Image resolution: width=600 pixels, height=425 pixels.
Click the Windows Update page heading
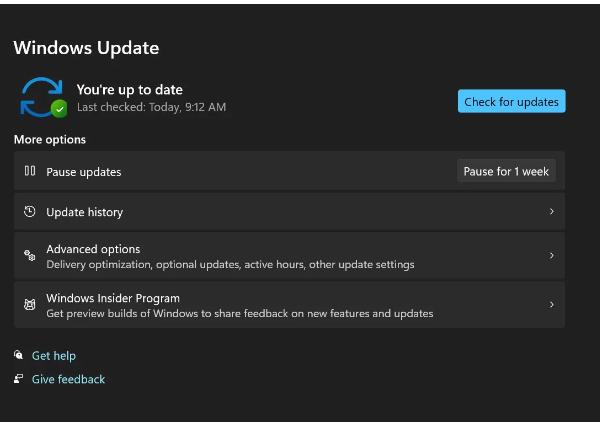(86, 48)
